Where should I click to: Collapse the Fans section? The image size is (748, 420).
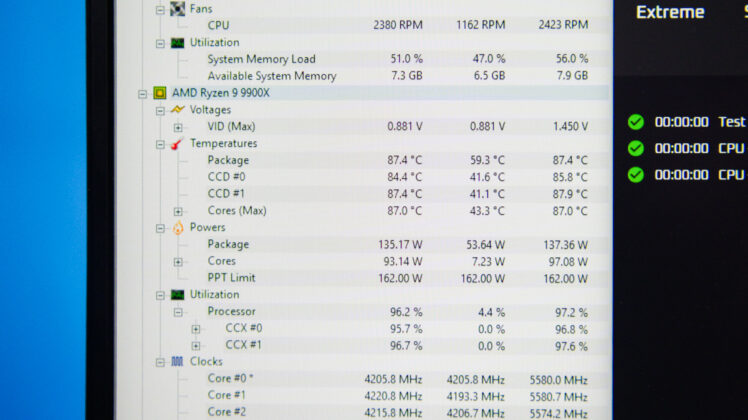(x=160, y=10)
